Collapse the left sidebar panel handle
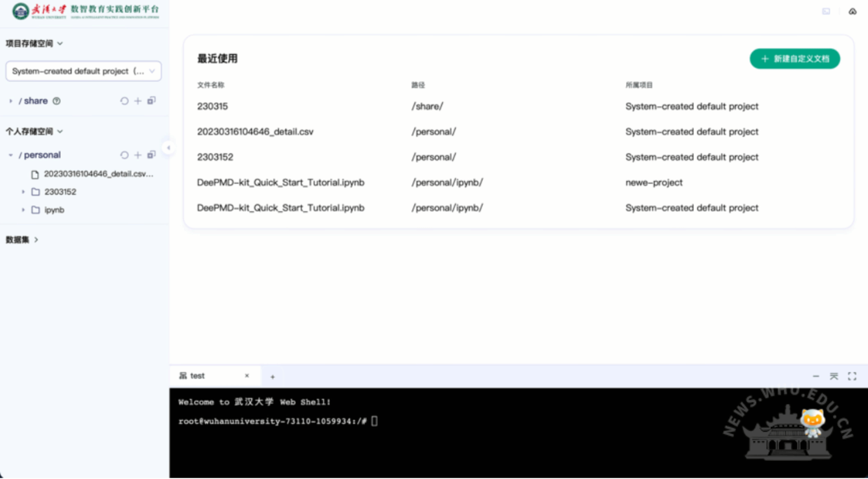The width and height of the screenshot is (868, 479). pyautogui.click(x=168, y=148)
